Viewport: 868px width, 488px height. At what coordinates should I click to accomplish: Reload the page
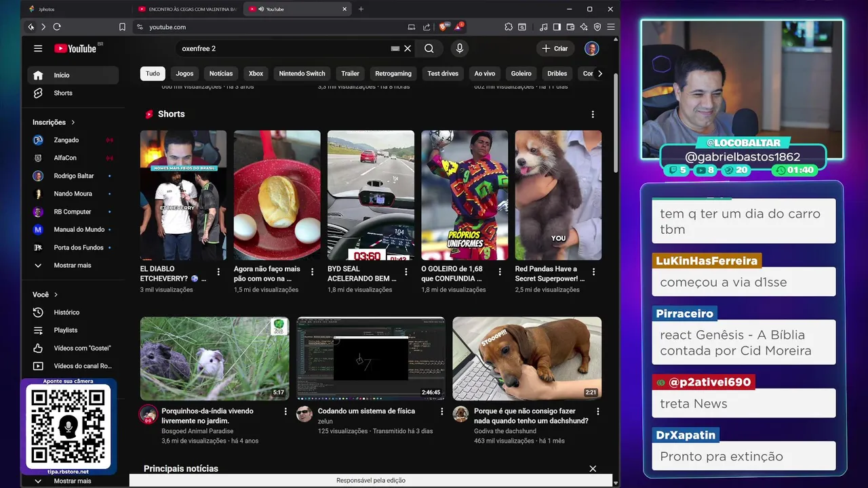pos(57,27)
